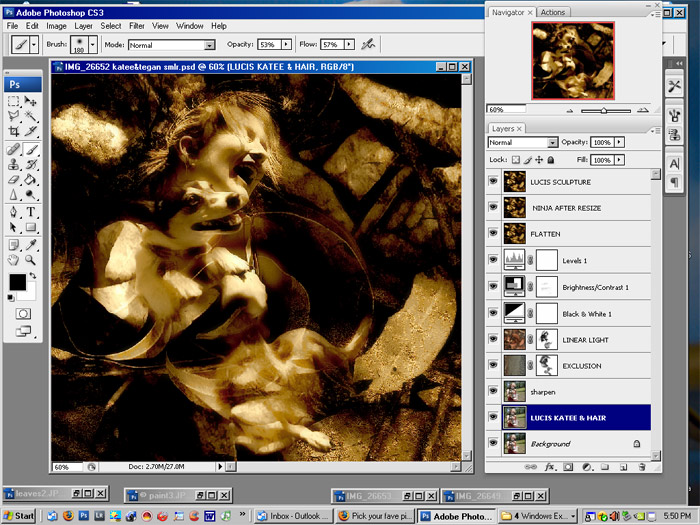700x525 pixels.
Task: Switch to Inbox - Outlook taskbar button
Action: point(294,516)
